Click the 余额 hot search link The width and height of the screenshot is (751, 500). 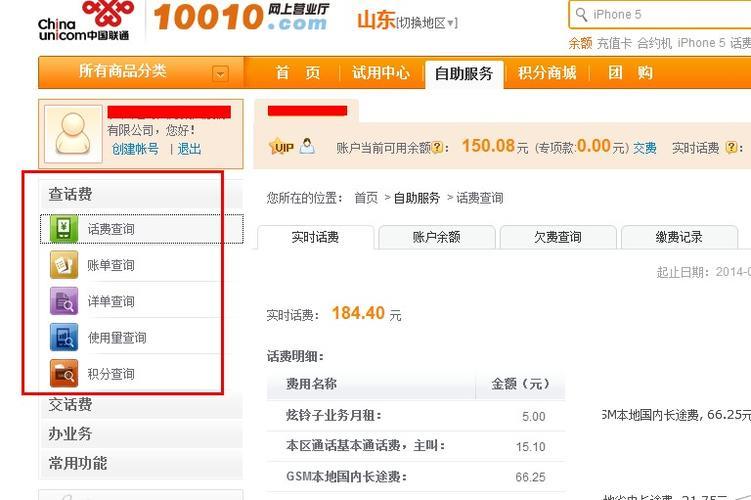click(x=580, y=43)
